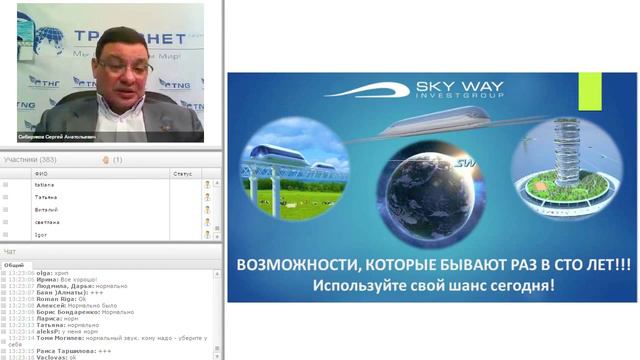Click the Людмила, Дарья chat message

[82, 286]
